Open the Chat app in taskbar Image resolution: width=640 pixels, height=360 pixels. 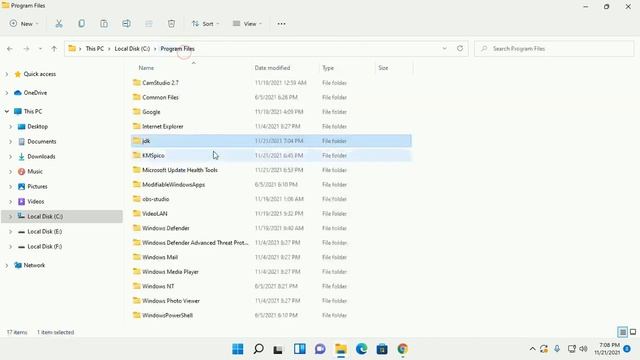[320, 349]
